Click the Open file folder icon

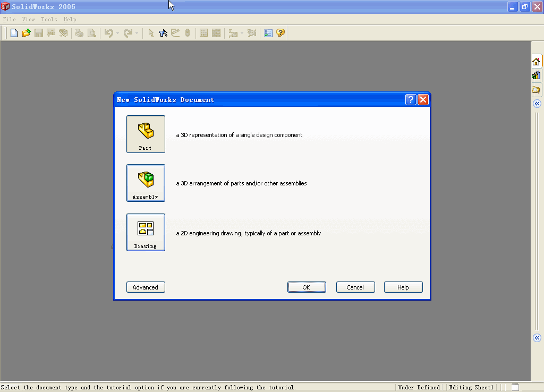(27, 33)
